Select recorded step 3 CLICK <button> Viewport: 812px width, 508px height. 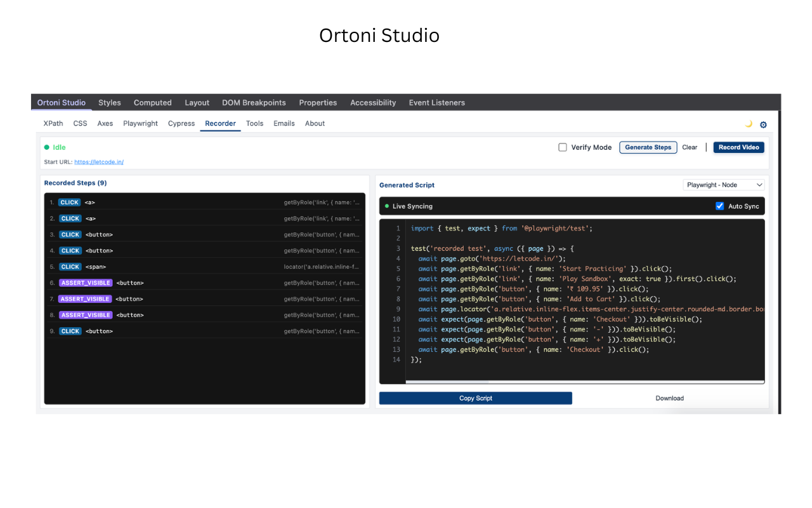pyautogui.click(x=206, y=234)
